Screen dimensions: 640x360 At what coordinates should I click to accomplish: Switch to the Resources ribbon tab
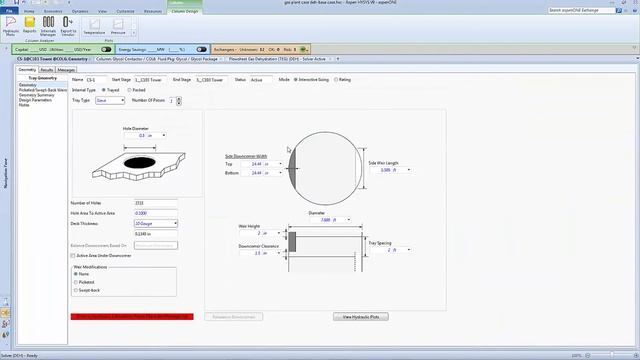click(153, 11)
